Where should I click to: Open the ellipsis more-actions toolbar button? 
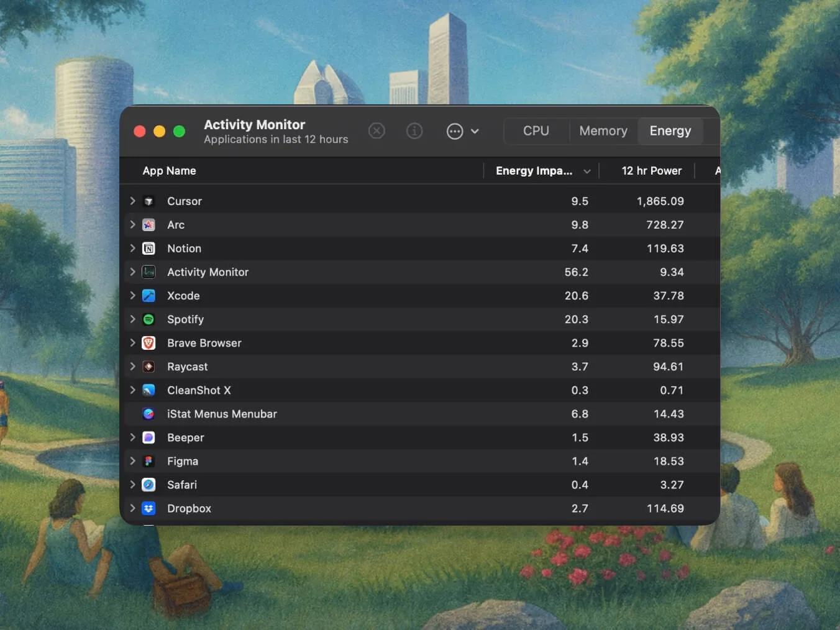[x=455, y=131]
